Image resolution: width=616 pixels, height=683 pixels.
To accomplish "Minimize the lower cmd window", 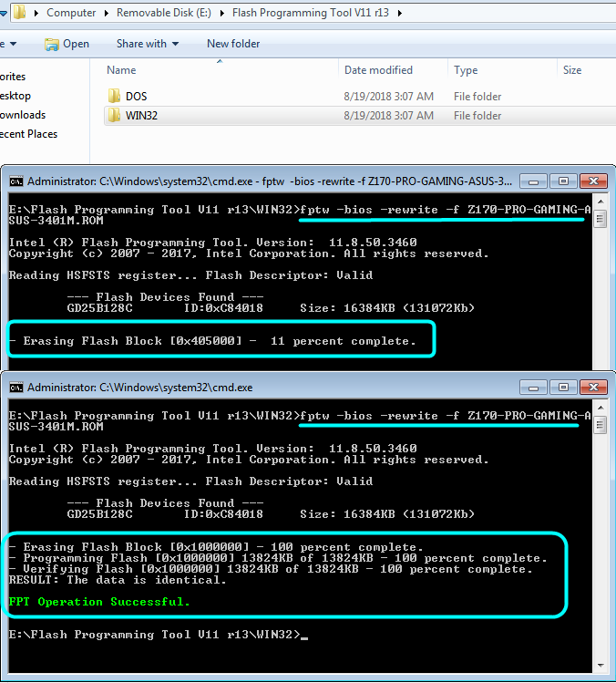I will point(533,388).
